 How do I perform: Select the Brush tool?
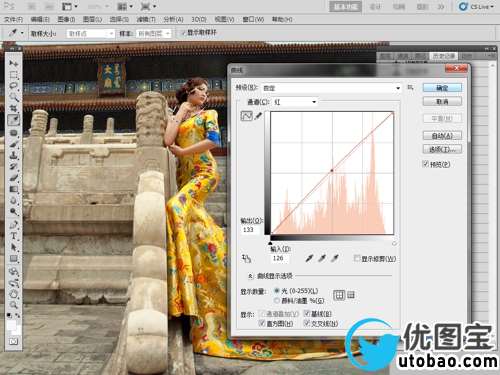pos(14,144)
